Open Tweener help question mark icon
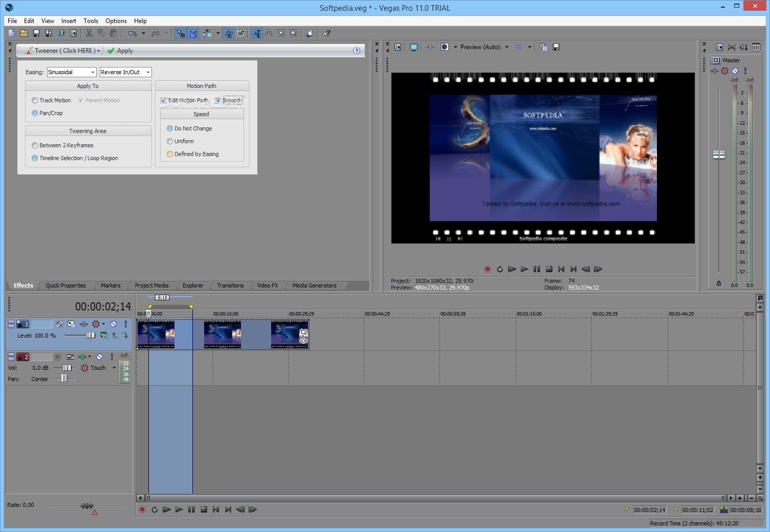This screenshot has height=532, width=770. pyautogui.click(x=357, y=51)
